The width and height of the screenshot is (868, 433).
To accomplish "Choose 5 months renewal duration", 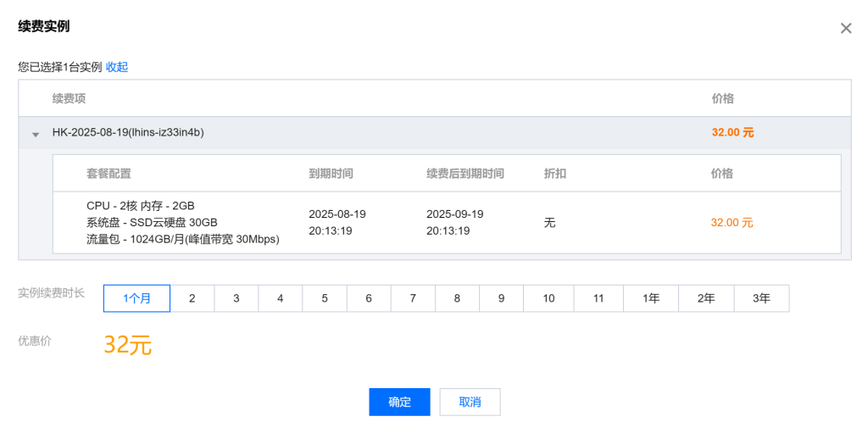I will coord(325,298).
